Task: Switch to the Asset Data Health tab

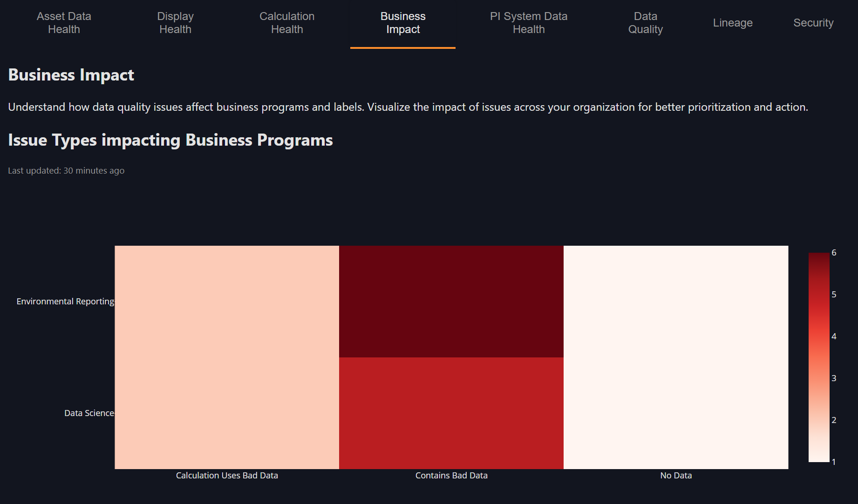Action: (64, 22)
